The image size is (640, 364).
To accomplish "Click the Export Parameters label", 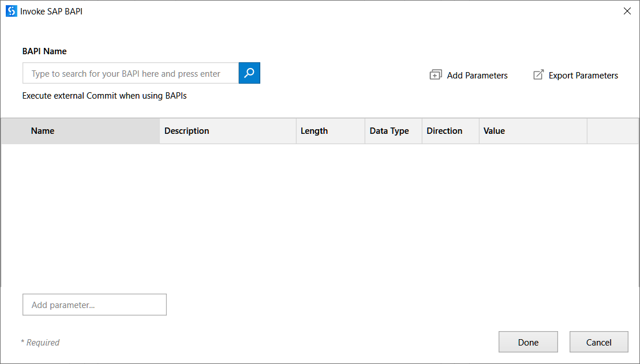I will 583,76.
